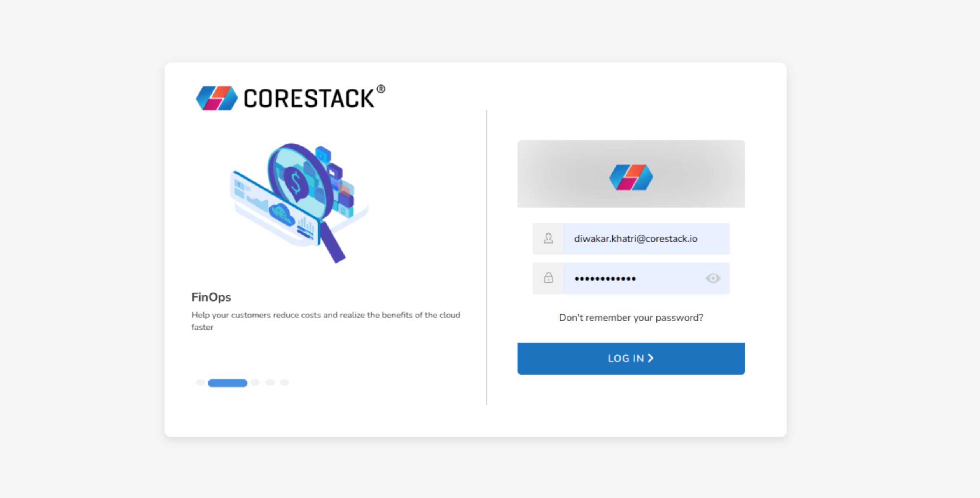Click the CoreStack logo in the gray banner
The width and height of the screenshot is (980, 498).
pyautogui.click(x=631, y=177)
